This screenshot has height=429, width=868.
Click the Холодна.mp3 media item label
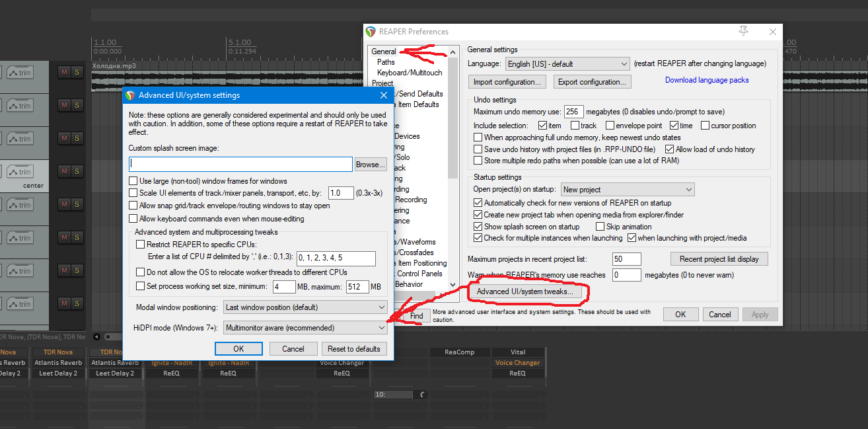click(x=114, y=66)
